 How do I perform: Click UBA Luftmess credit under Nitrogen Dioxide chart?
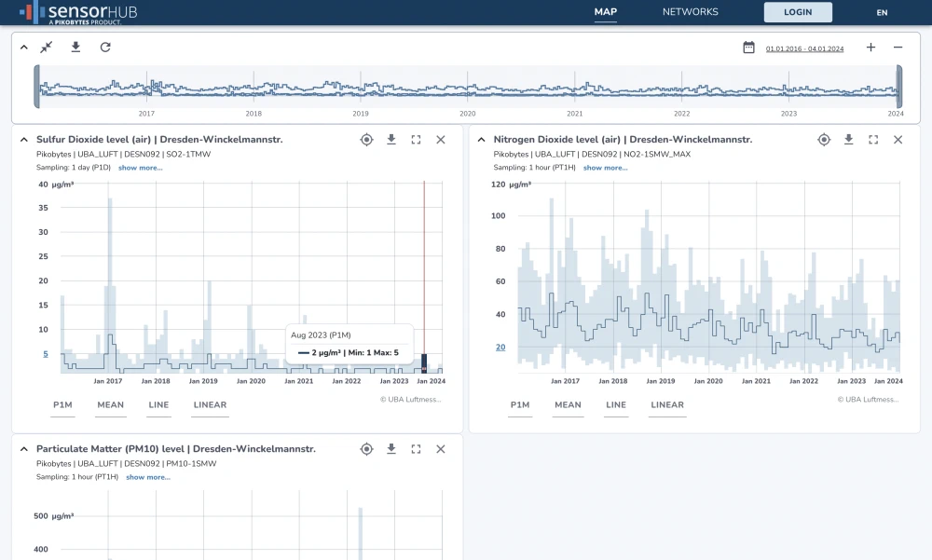868,400
